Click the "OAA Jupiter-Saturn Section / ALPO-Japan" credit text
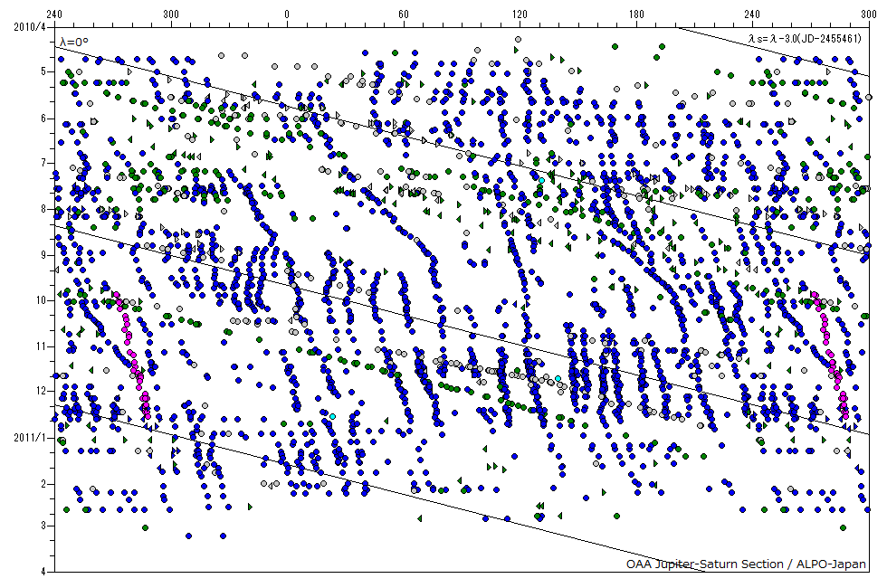This screenshot has height=588, width=887. click(x=746, y=564)
